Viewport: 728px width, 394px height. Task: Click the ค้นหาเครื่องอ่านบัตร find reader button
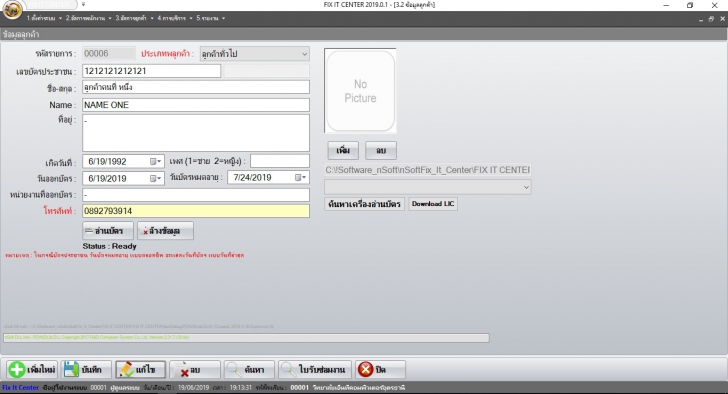point(364,204)
